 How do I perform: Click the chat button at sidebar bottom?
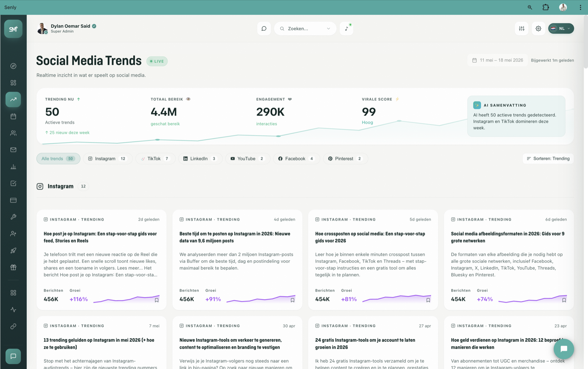pos(13,356)
